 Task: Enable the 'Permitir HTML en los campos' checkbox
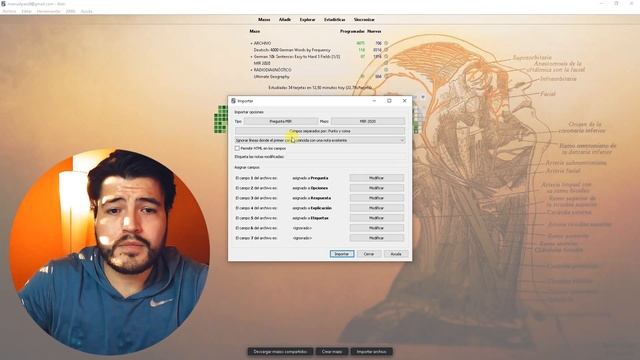[237, 148]
